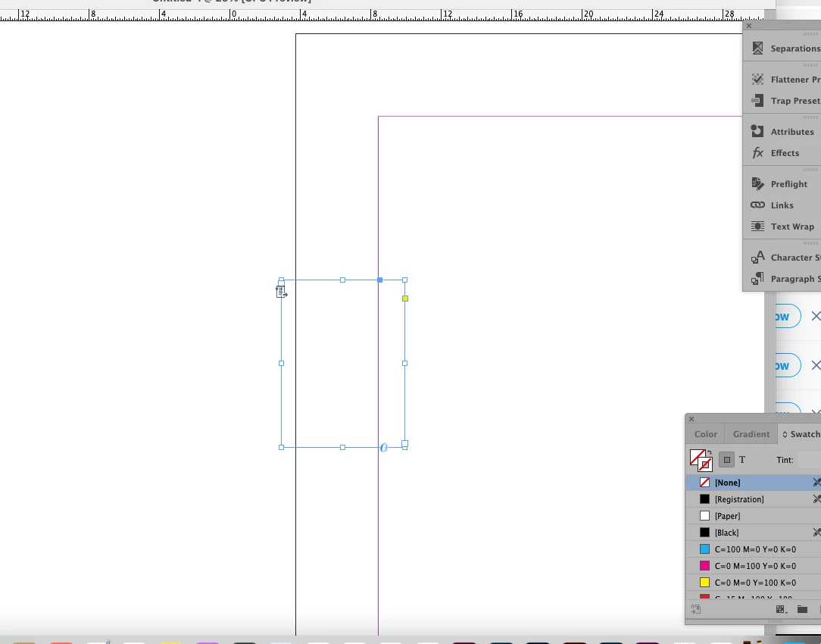Select the C=0 M=0 Y=100 K=0 yellow swatch
Screen dimensions: 821x644
pos(754,583)
